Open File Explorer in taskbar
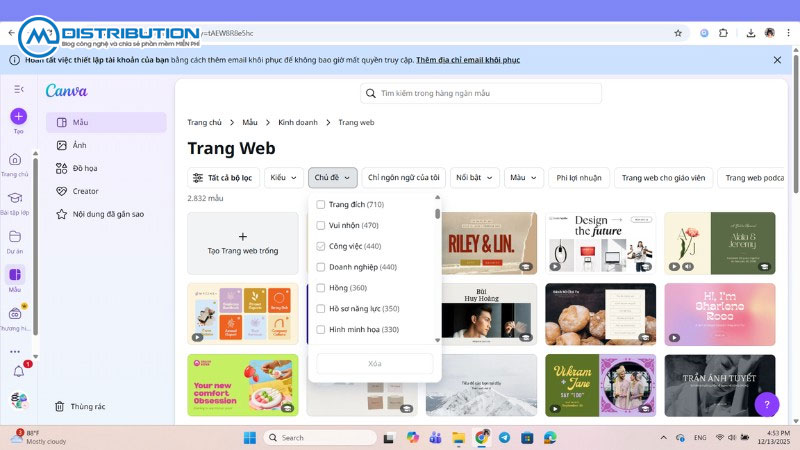Image resolution: width=800 pixels, height=450 pixels. tap(459, 438)
